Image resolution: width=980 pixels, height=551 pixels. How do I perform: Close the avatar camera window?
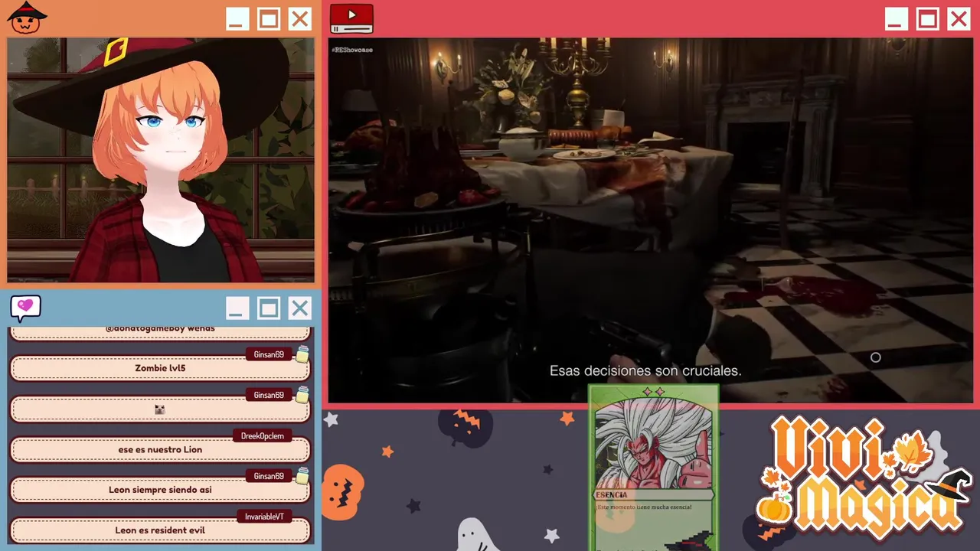[x=300, y=19]
